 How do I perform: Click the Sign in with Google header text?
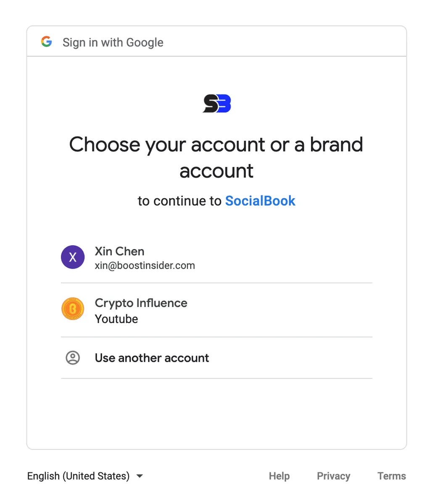pyautogui.click(x=113, y=42)
